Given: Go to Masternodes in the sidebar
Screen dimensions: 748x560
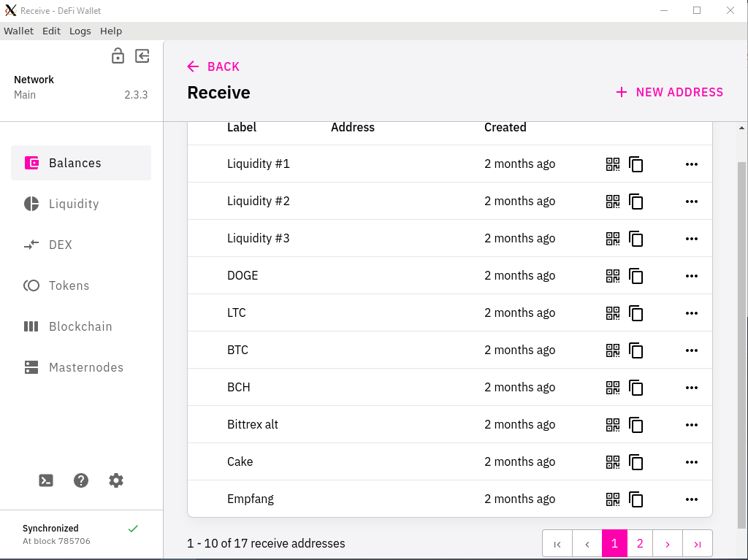Looking at the screenshot, I should [x=81, y=367].
